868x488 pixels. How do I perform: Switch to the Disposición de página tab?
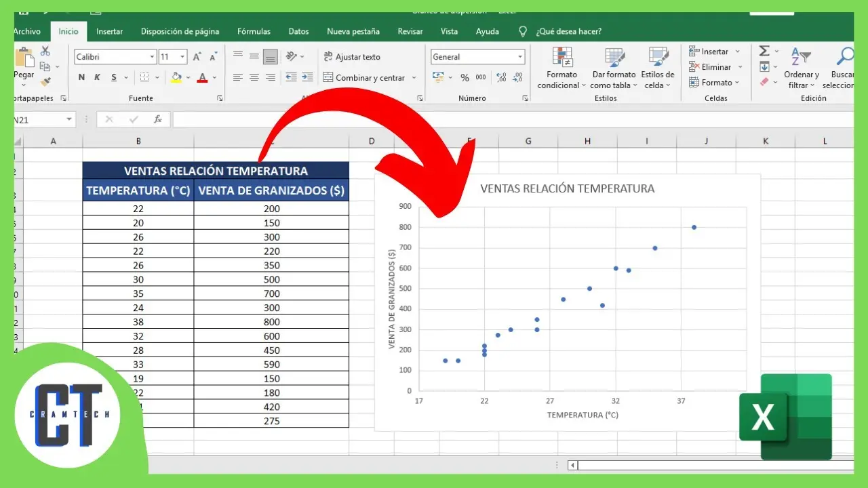tap(180, 31)
